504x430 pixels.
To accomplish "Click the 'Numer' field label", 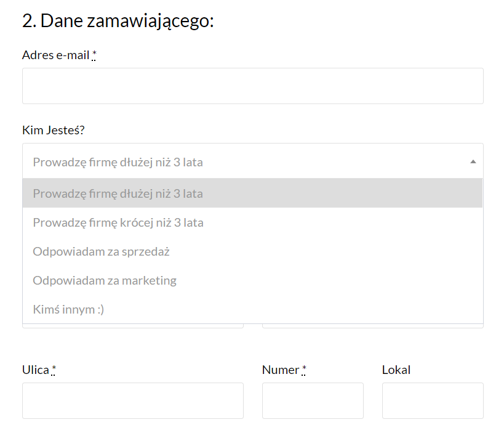I will pyautogui.click(x=281, y=370).
